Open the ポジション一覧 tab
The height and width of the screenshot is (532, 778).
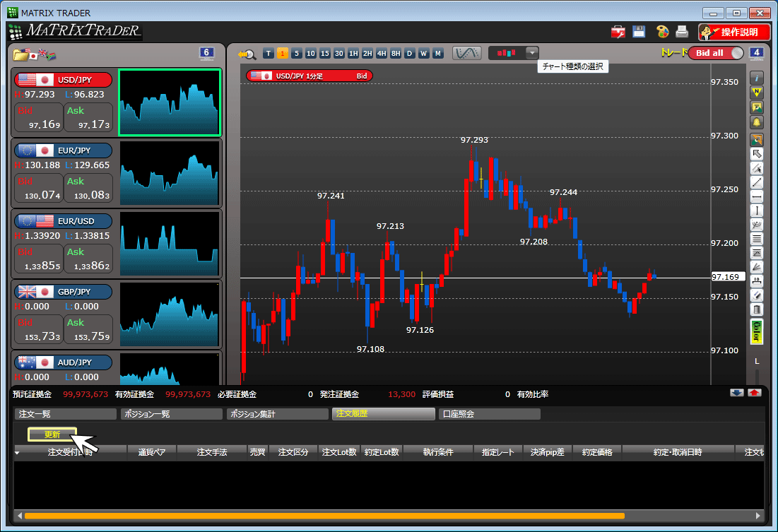[x=172, y=414]
